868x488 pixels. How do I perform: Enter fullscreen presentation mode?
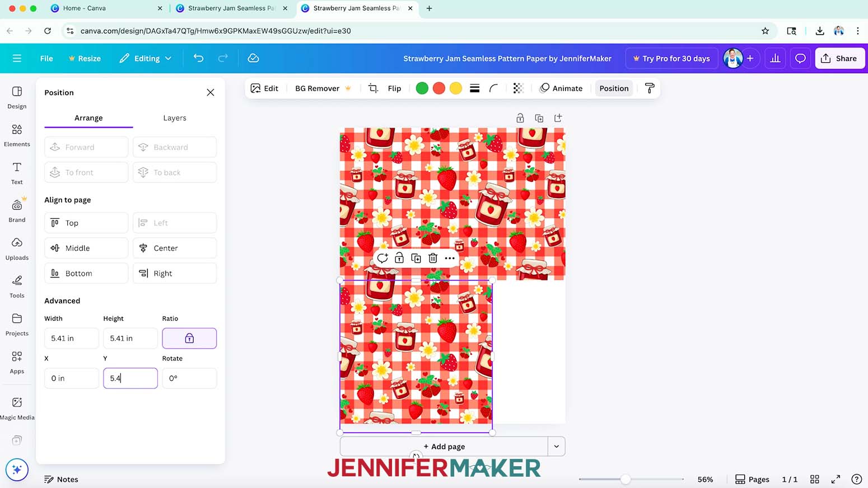tap(836, 479)
